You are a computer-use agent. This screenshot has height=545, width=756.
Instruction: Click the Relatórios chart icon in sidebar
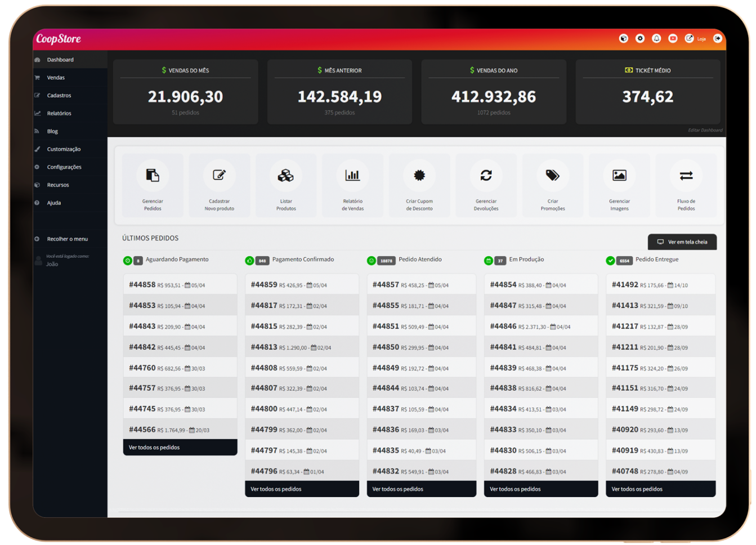[x=37, y=113]
